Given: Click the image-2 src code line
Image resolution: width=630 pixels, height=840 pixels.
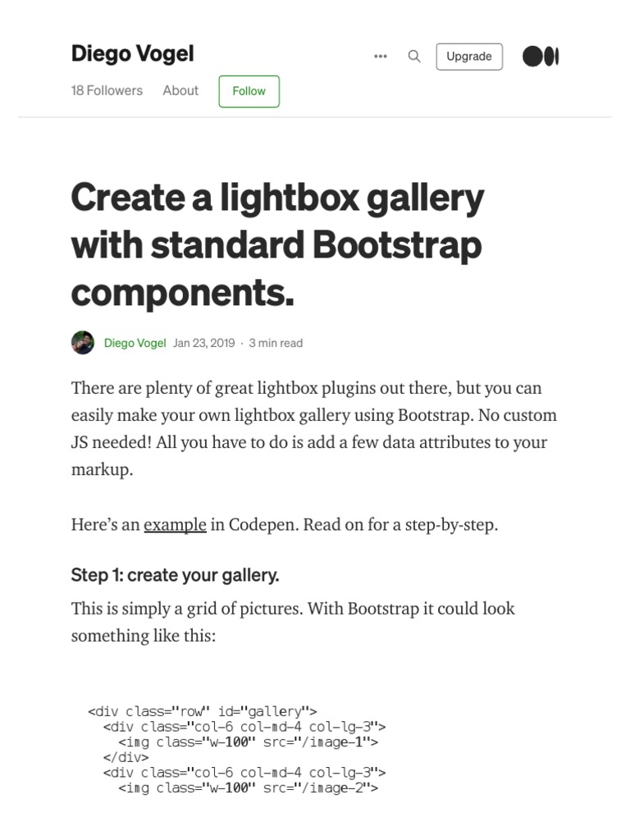Looking at the screenshot, I should tap(248, 788).
